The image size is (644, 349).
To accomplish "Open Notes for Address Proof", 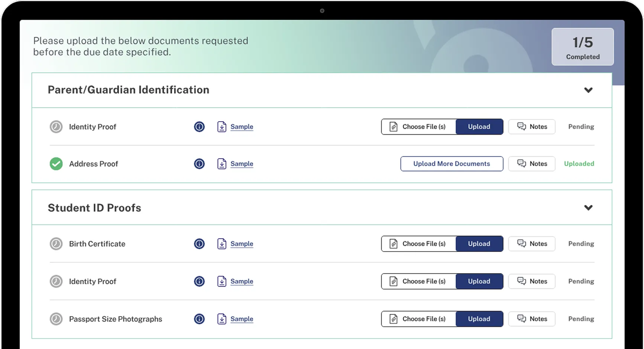I will (531, 164).
